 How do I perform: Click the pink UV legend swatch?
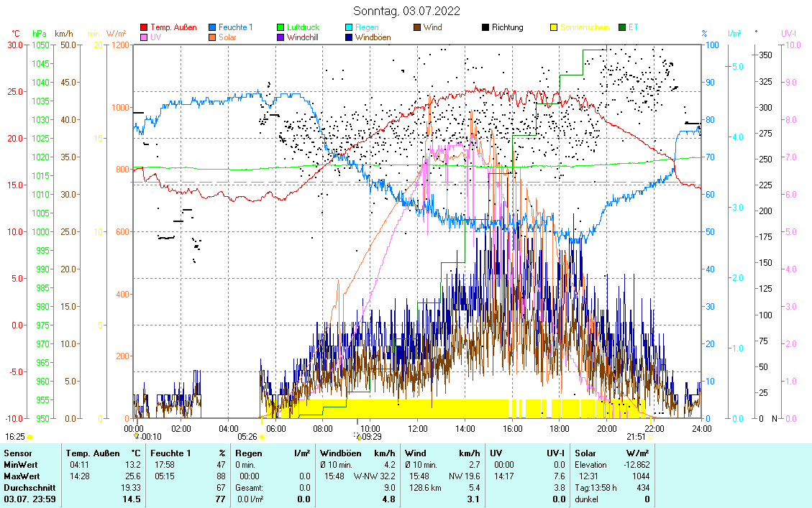(x=144, y=37)
